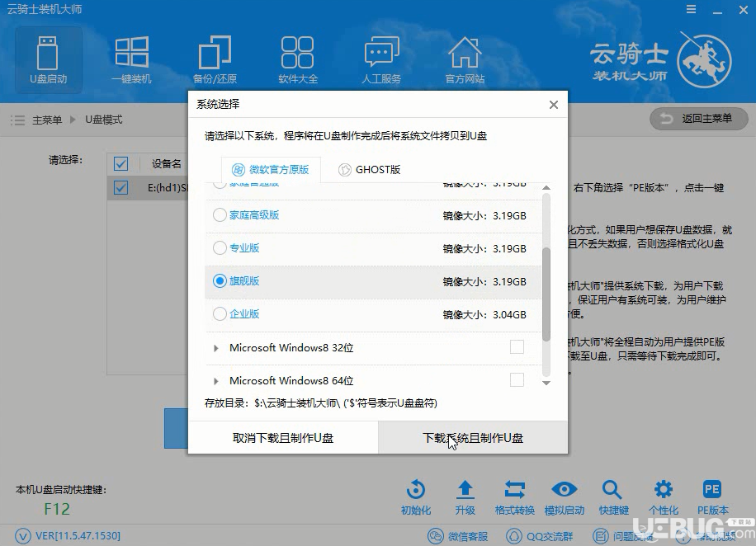Click the VER version icon
This screenshot has width=756, height=546.
(22, 536)
